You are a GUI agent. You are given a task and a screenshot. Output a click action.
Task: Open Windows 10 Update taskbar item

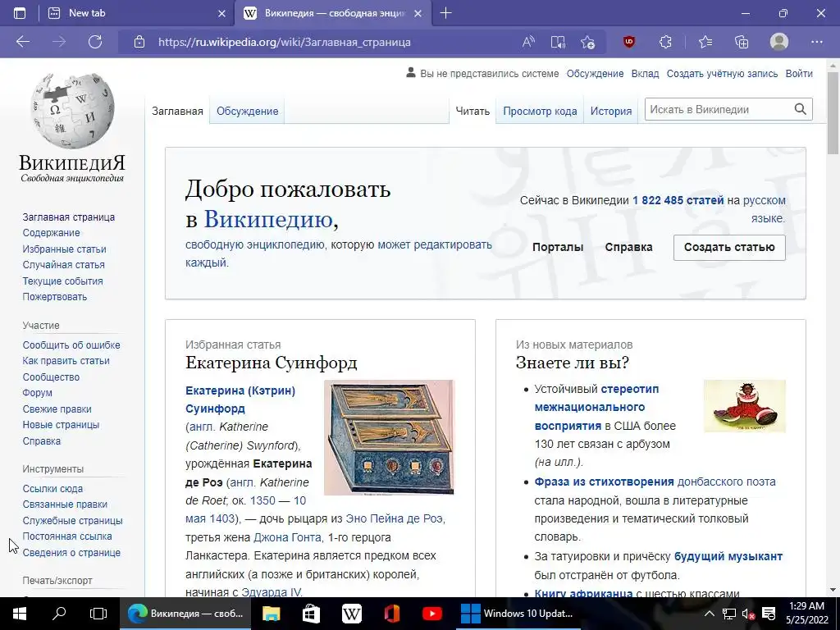518,614
